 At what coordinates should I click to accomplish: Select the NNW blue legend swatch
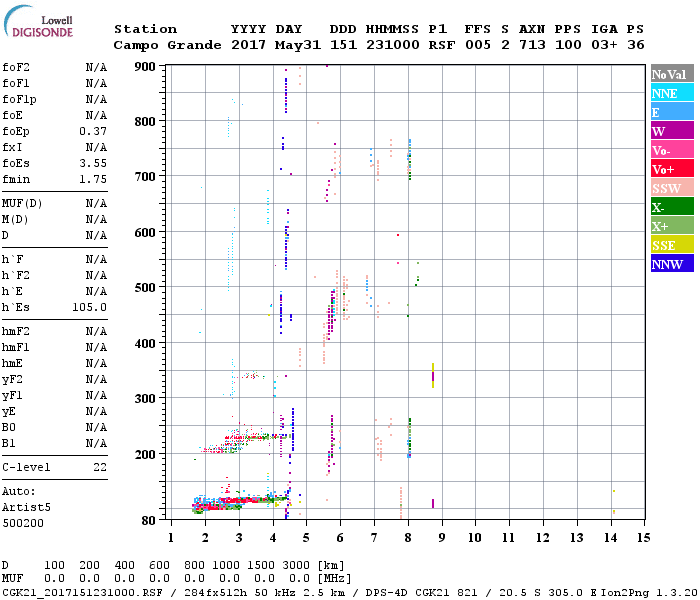pyautogui.click(x=672, y=263)
